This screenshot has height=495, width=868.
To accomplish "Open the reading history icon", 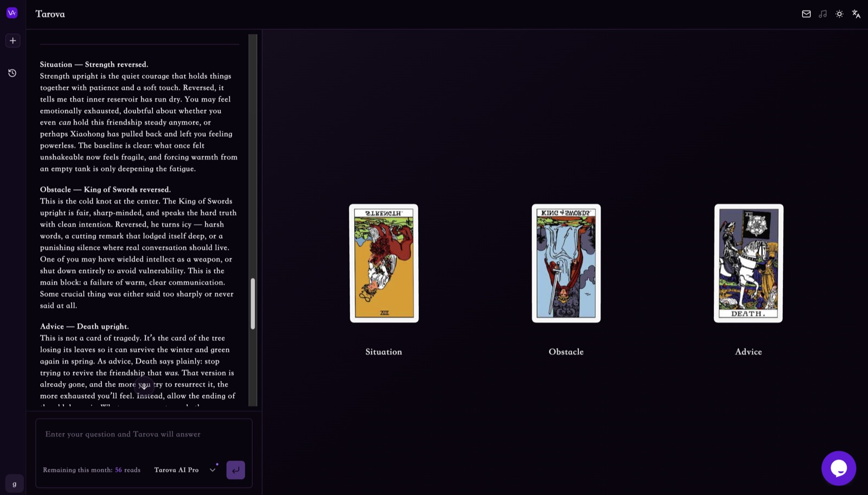I will [12, 73].
